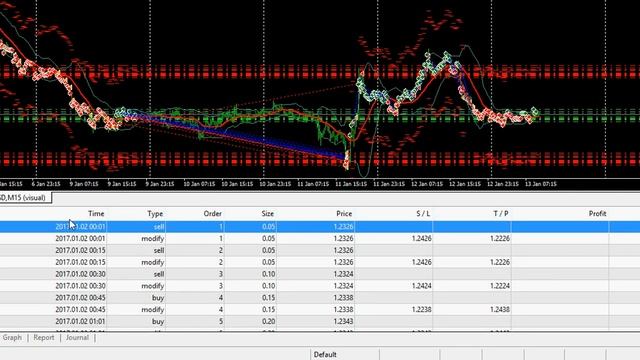Sort by the S / L column header
Screen dimensions: 640x360
(x=423, y=213)
